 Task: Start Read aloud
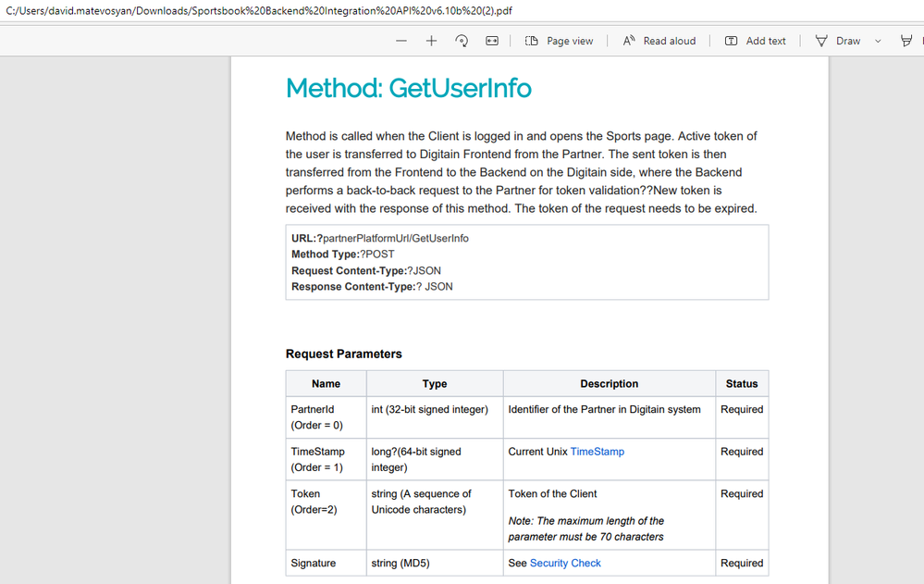click(659, 41)
